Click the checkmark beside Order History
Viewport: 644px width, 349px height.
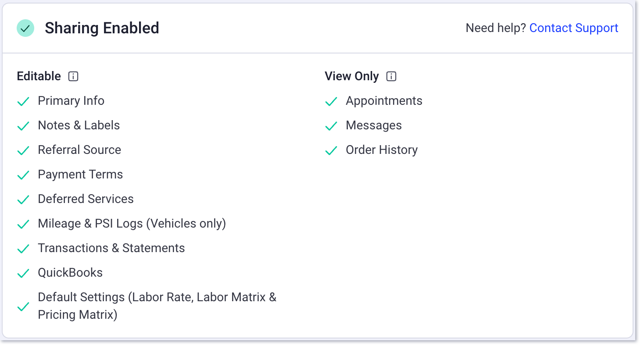331,150
